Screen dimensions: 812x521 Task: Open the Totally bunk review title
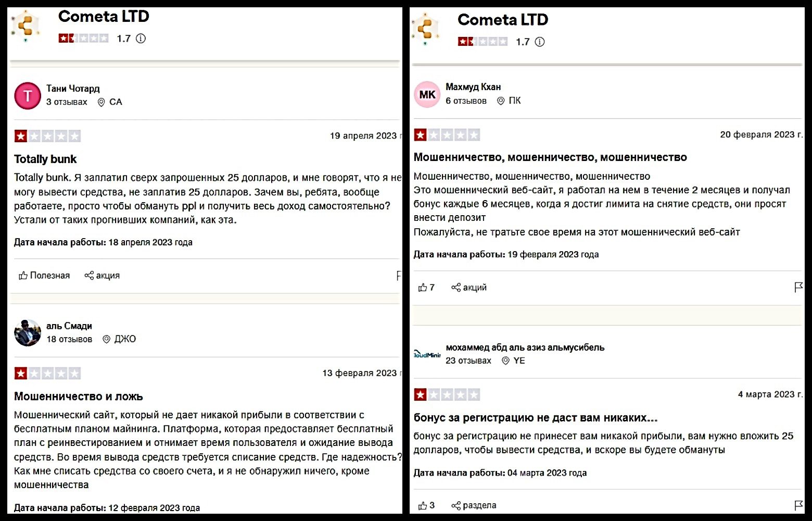point(45,159)
